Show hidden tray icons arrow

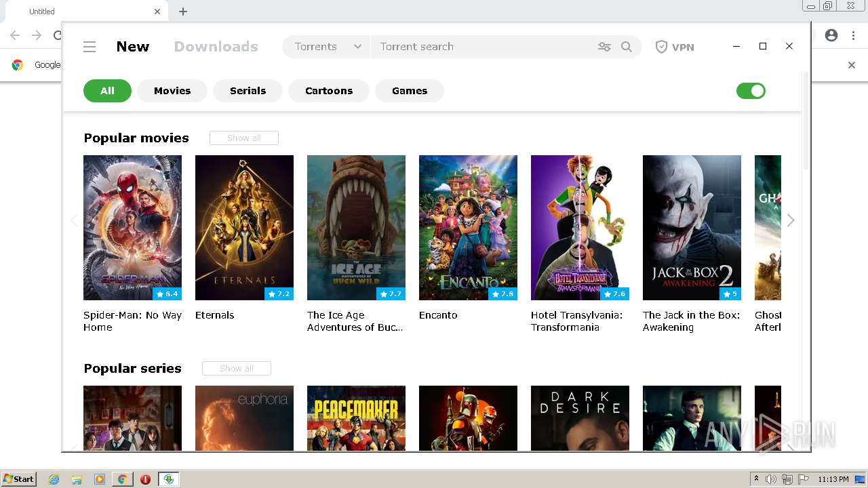(756, 479)
